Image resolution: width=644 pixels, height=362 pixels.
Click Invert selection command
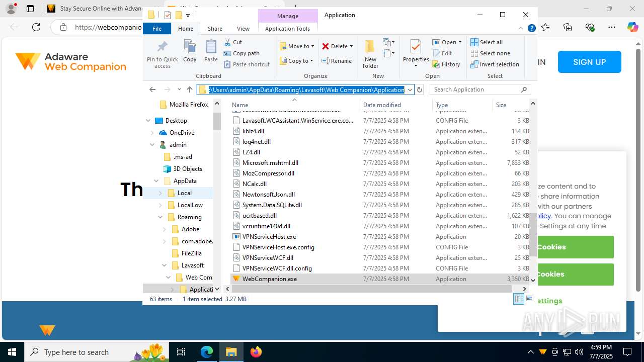(495, 64)
